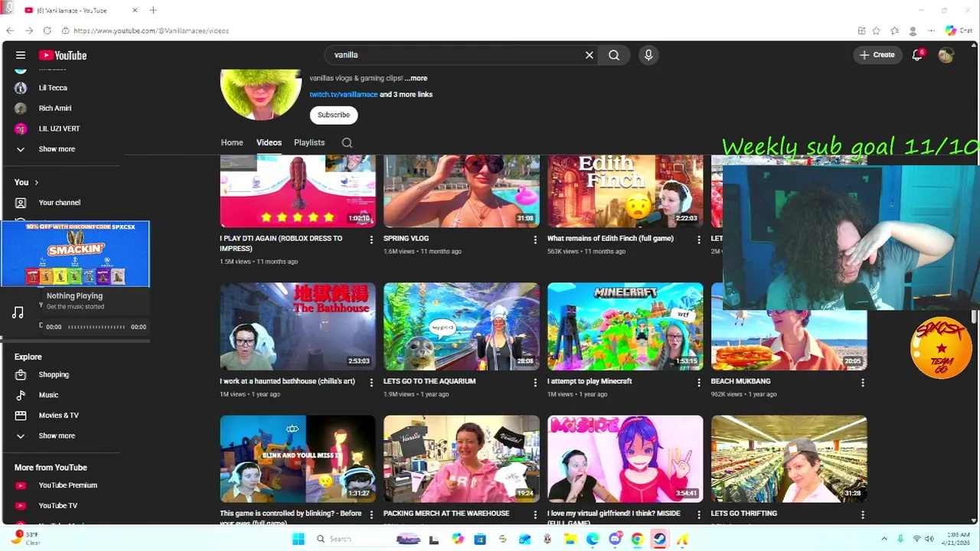Viewport: 980px width, 551px height.
Task: Click the music widget progress bar
Action: coord(96,327)
